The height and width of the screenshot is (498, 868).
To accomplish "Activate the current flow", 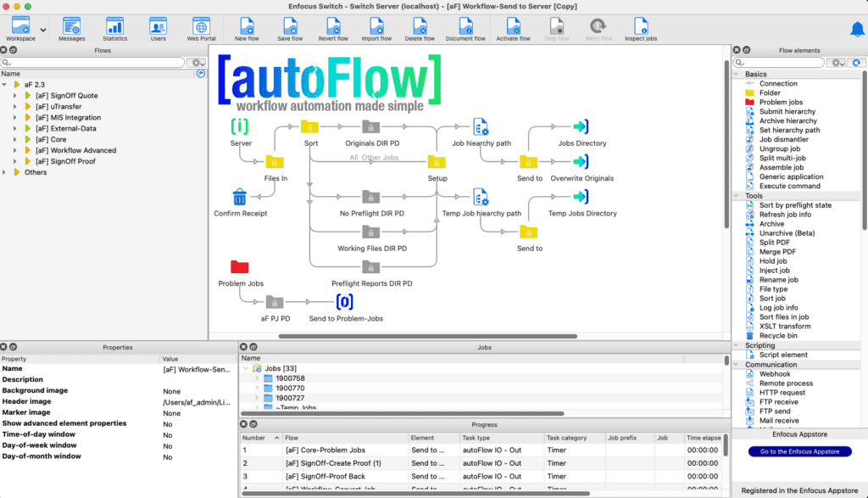I will coord(513,29).
